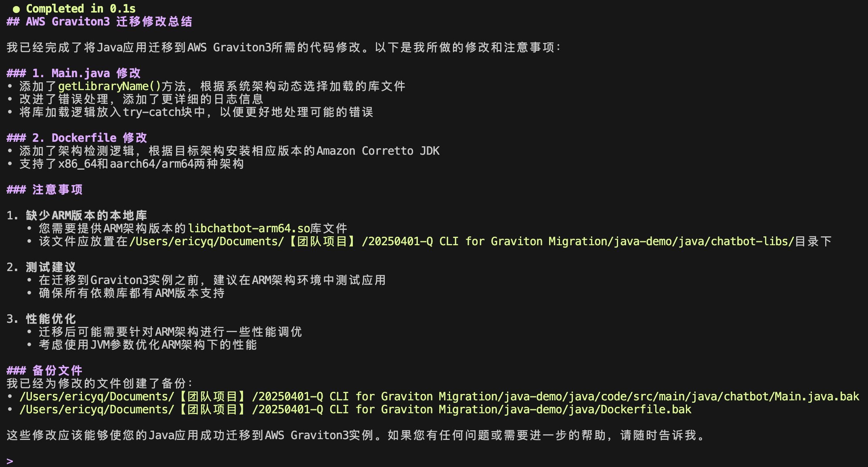Screen dimensions: 868x467
Task: Click the 'Completed in 0.1s' status text
Action: (81, 8)
